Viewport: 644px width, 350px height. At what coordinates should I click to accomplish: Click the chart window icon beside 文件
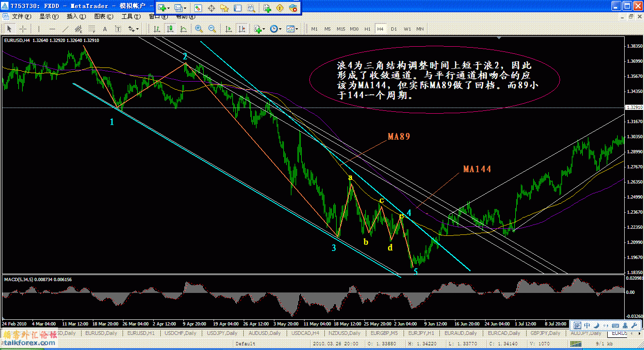[6, 17]
